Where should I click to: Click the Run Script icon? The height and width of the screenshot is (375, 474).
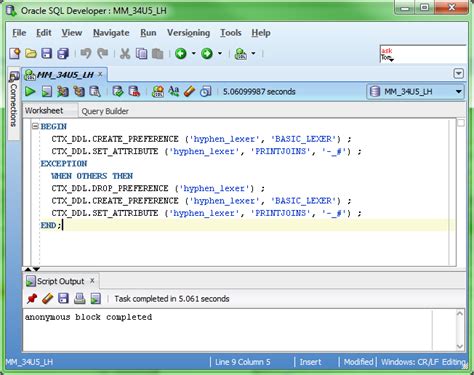coord(47,91)
